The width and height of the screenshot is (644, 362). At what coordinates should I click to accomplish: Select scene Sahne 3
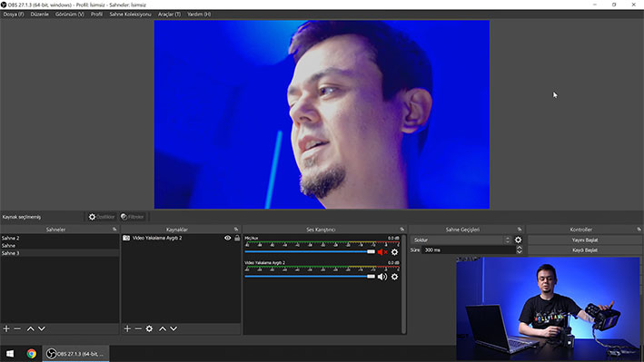click(60, 253)
